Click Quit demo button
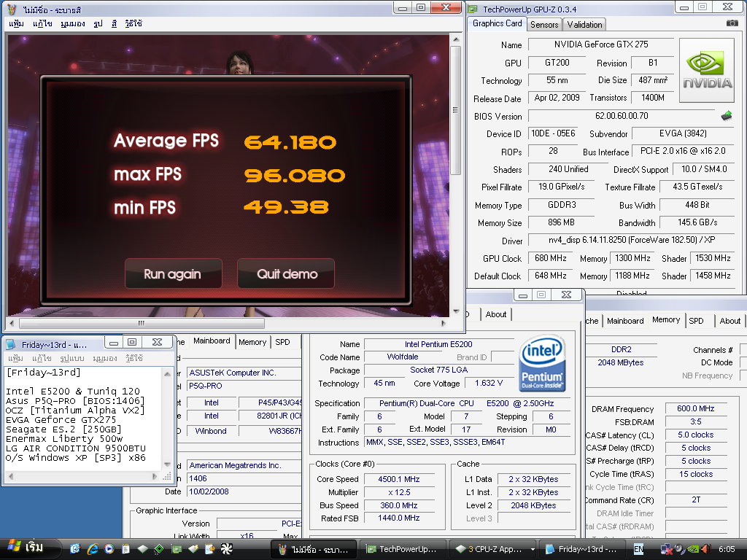 click(286, 274)
